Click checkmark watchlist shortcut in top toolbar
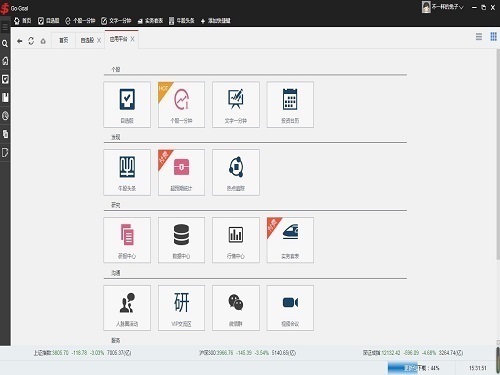500x375 pixels. coord(49,21)
